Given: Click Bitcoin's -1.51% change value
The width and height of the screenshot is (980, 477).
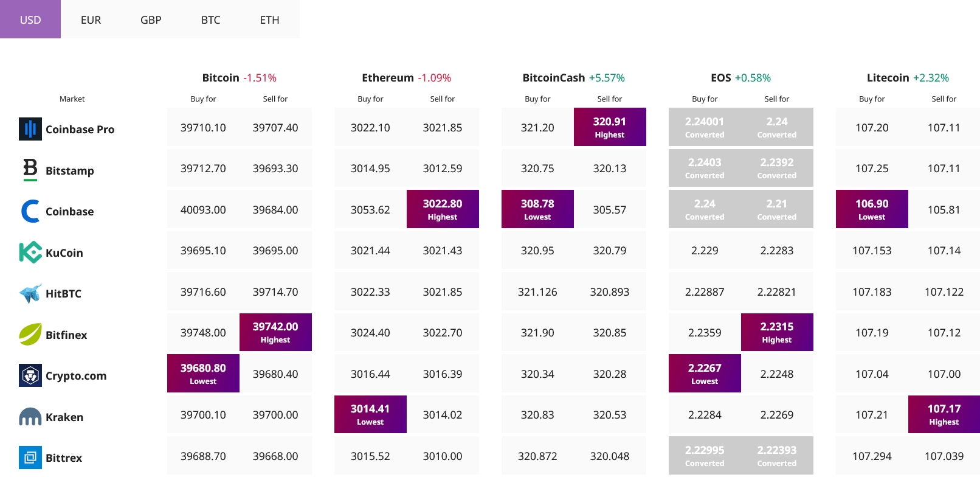Looking at the screenshot, I should pos(260,78).
